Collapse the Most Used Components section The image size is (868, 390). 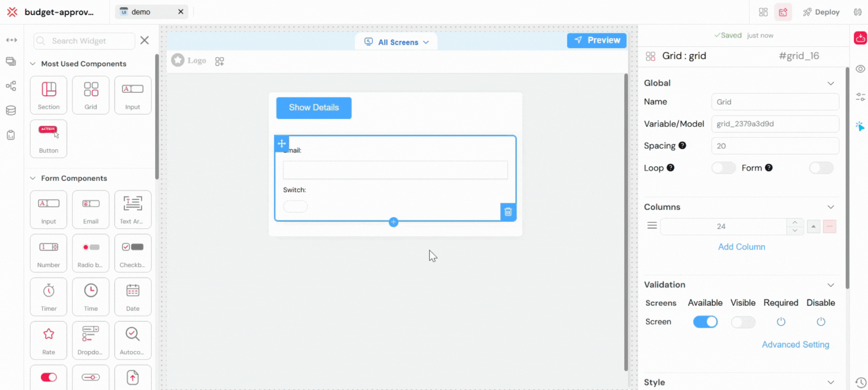pos(33,64)
